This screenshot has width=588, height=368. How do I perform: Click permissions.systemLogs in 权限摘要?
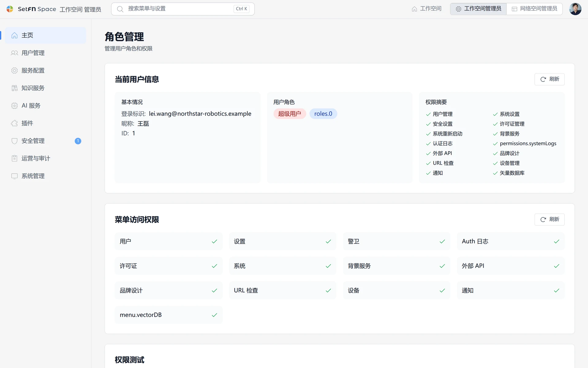[x=528, y=144]
